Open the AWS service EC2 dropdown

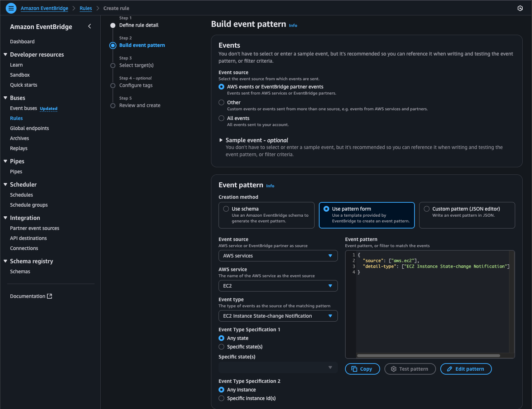coord(278,286)
